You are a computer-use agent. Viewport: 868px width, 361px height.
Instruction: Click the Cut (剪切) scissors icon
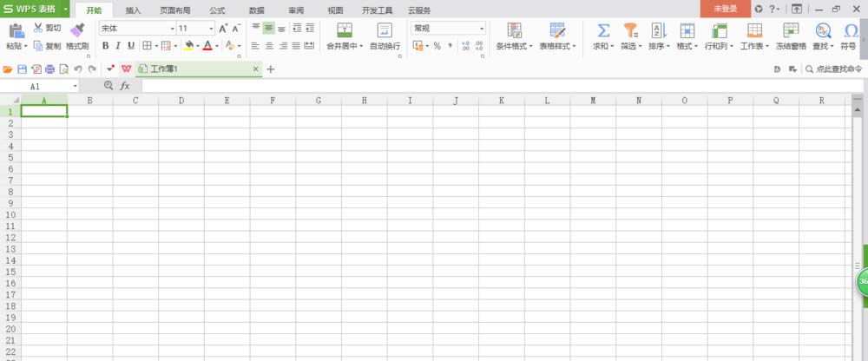coord(38,29)
